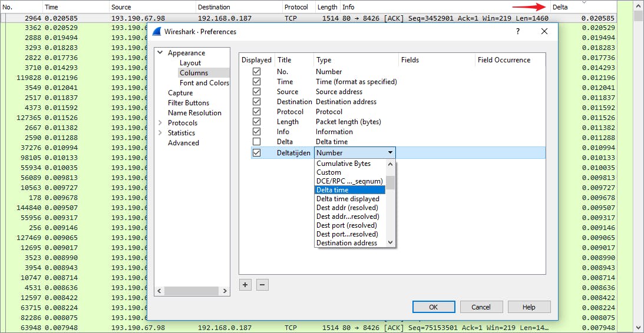Click tree panel scroll right arrow
Screen dimensions: 644x333
[224, 291]
